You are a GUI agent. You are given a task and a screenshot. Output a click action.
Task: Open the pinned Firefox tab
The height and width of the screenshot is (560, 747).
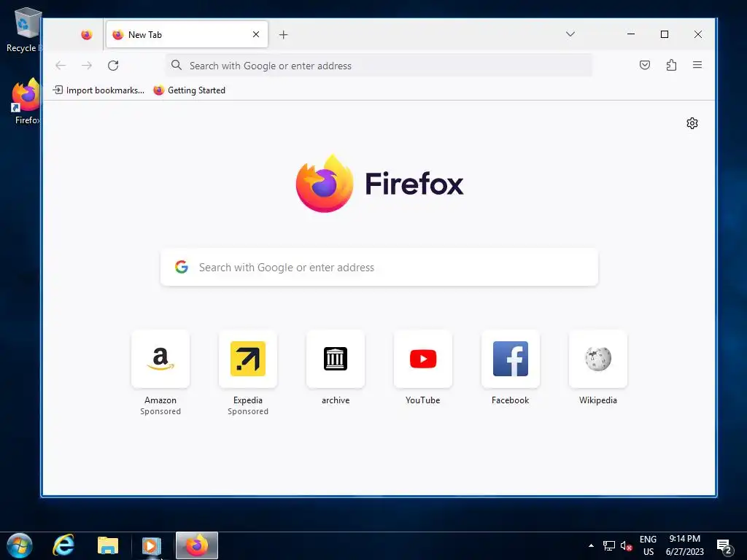86,35
